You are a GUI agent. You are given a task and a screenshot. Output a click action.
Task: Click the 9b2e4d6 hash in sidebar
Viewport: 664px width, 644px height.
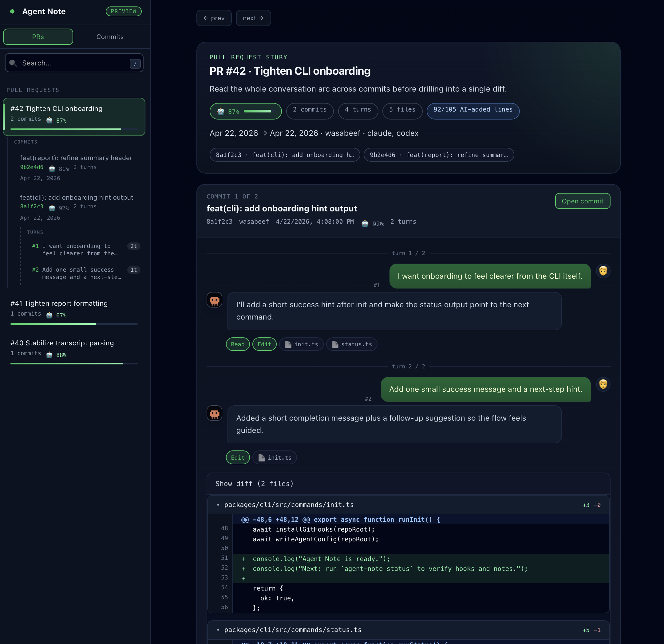tap(31, 167)
